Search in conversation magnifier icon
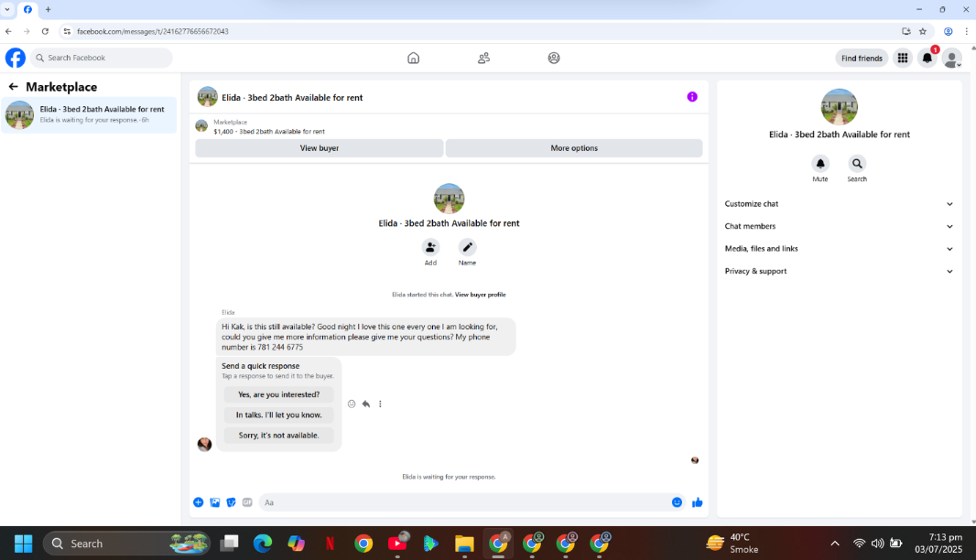Image resolution: width=976 pixels, height=560 pixels. click(x=857, y=163)
